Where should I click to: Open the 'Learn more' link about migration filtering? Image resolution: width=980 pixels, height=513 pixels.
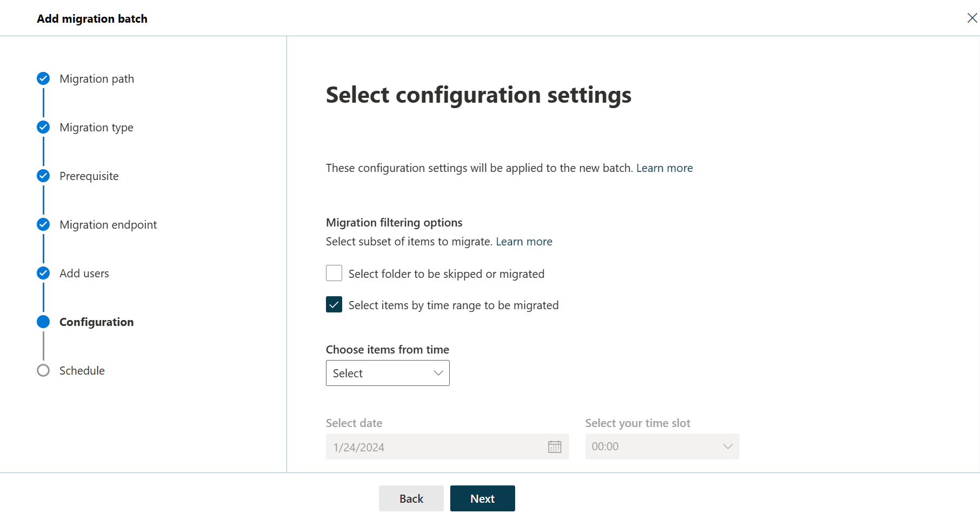[x=524, y=241]
